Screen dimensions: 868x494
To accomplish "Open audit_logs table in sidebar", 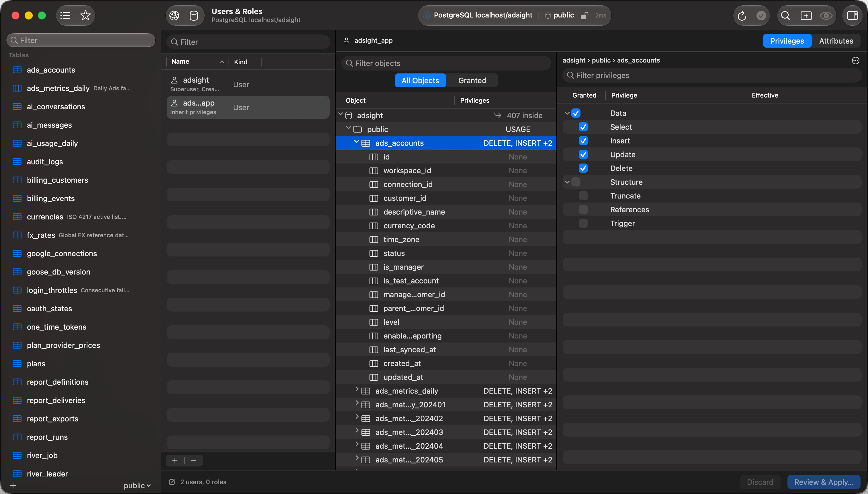I will [45, 162].
